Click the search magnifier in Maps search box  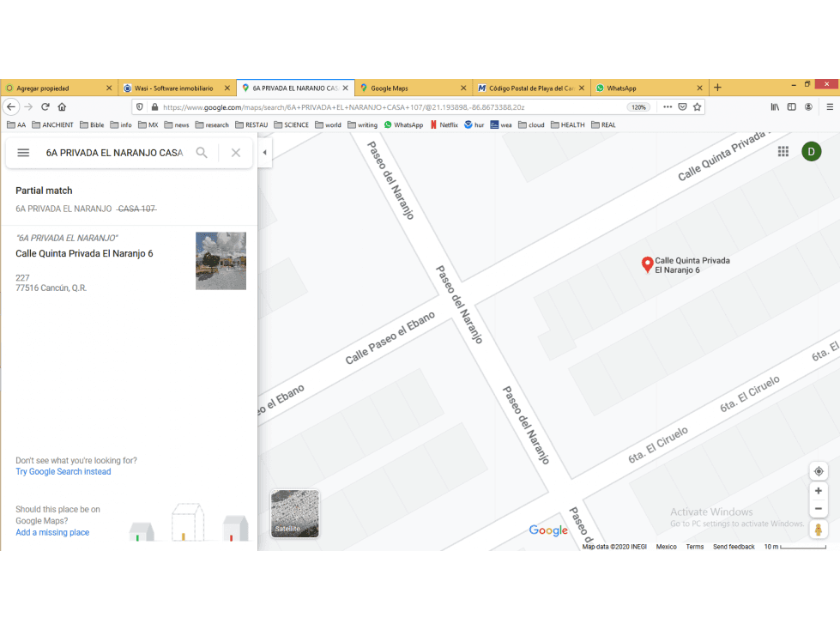coord(202,153)
